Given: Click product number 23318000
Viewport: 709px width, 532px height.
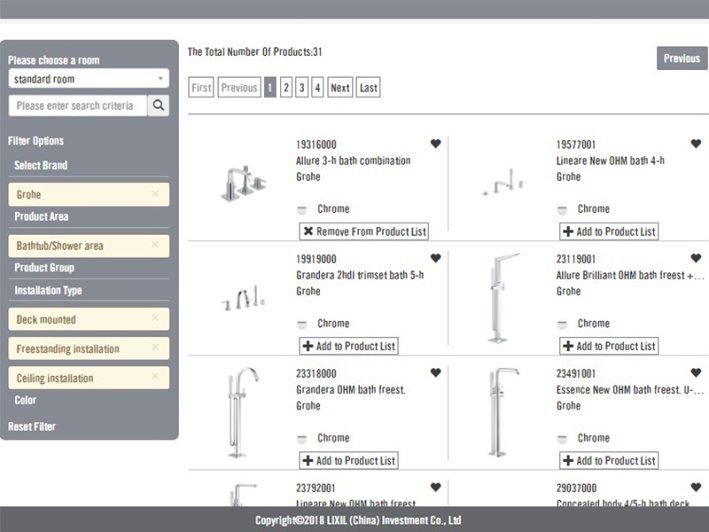Looking at the screenshot, I should pos(316,373).
